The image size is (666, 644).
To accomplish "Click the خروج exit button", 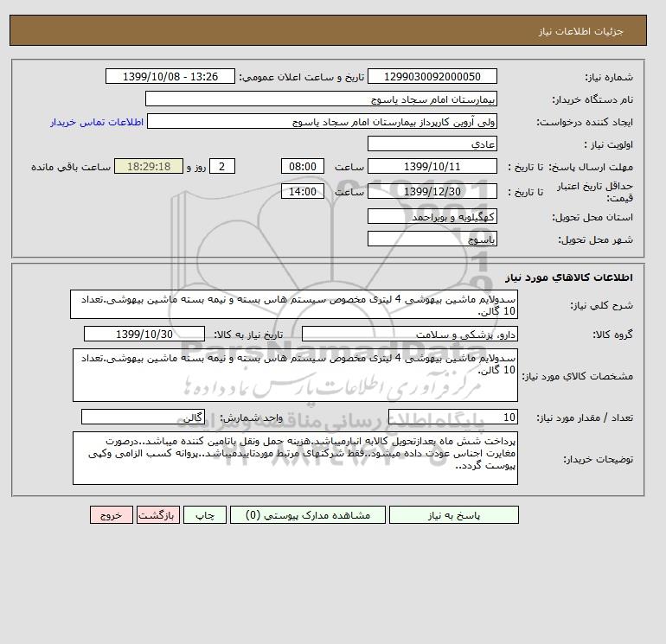I will (112, 515).
